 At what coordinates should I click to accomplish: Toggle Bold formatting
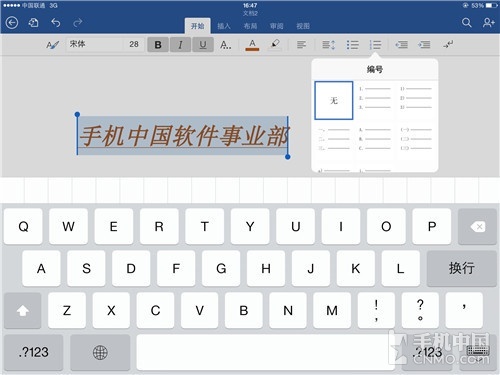[x=158, y=45]
